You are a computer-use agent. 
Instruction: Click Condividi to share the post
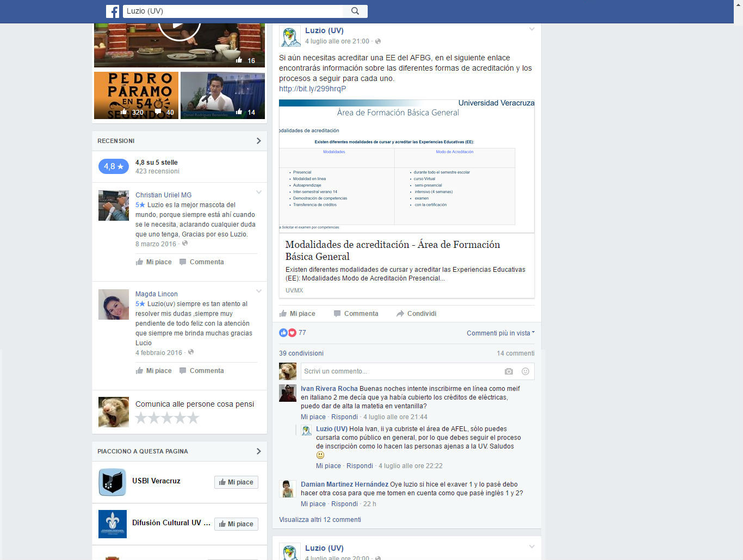pyautogui.click(x=417, y=314)
